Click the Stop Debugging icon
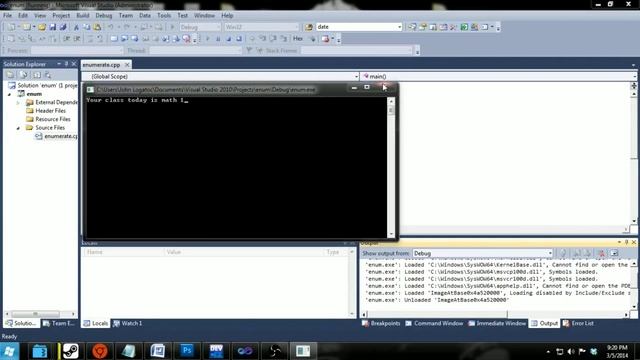Screen dimensions: 640x360 click(x=228, y=39)
